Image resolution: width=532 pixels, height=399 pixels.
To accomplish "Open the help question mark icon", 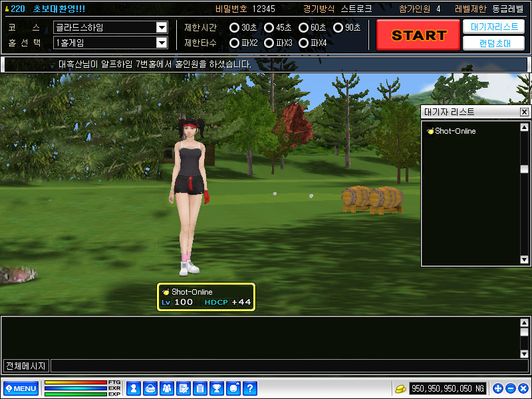I will point(250,388).
